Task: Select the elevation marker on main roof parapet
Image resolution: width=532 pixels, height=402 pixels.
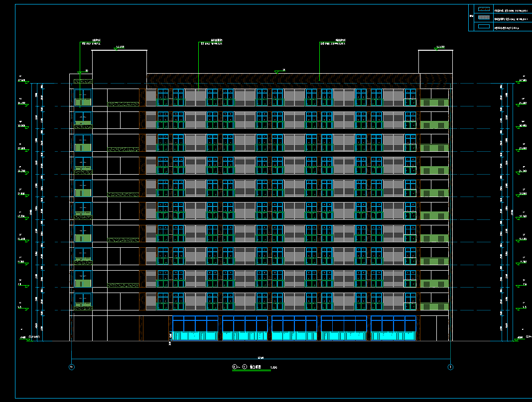Action: point(280,71)
